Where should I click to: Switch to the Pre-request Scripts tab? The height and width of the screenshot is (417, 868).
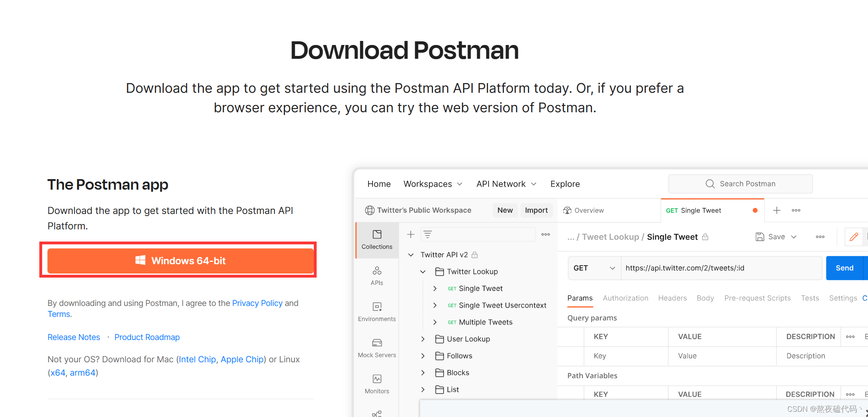coord(757,298)
